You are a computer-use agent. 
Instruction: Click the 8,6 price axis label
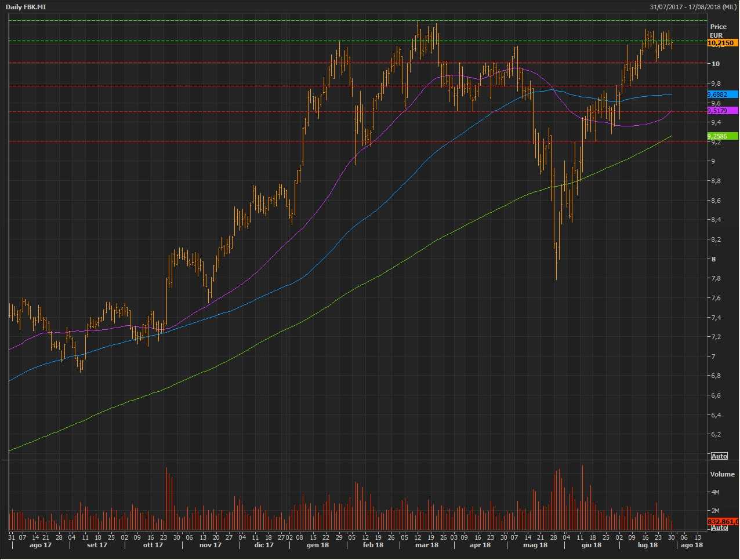point(716,201)
